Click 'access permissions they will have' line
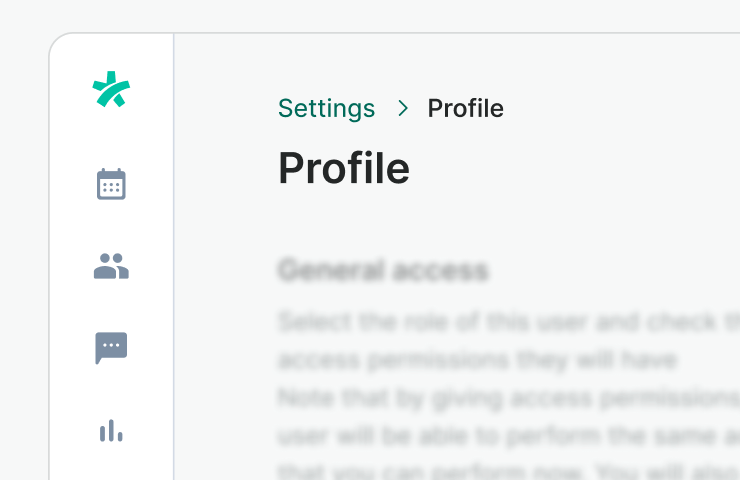Screen dimensions: 740x480 point(477,359)
